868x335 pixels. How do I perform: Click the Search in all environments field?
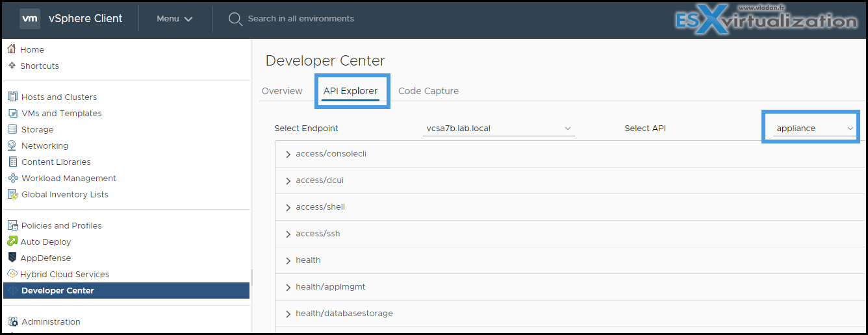(301, 19)
